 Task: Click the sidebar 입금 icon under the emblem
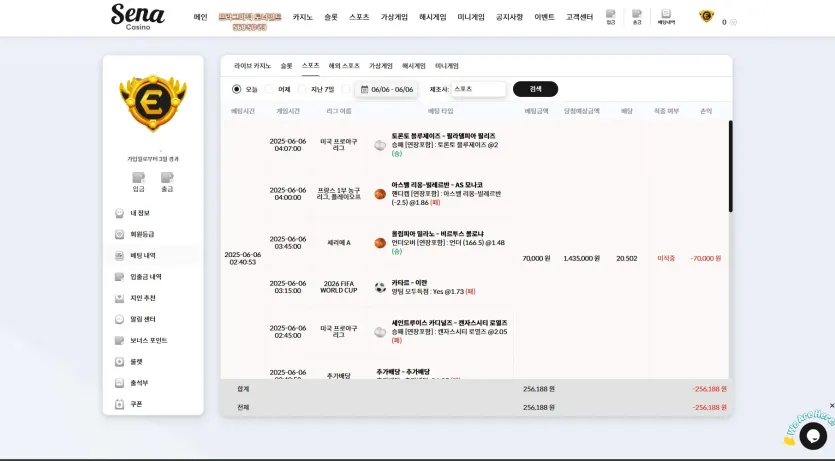pos(138,182)
